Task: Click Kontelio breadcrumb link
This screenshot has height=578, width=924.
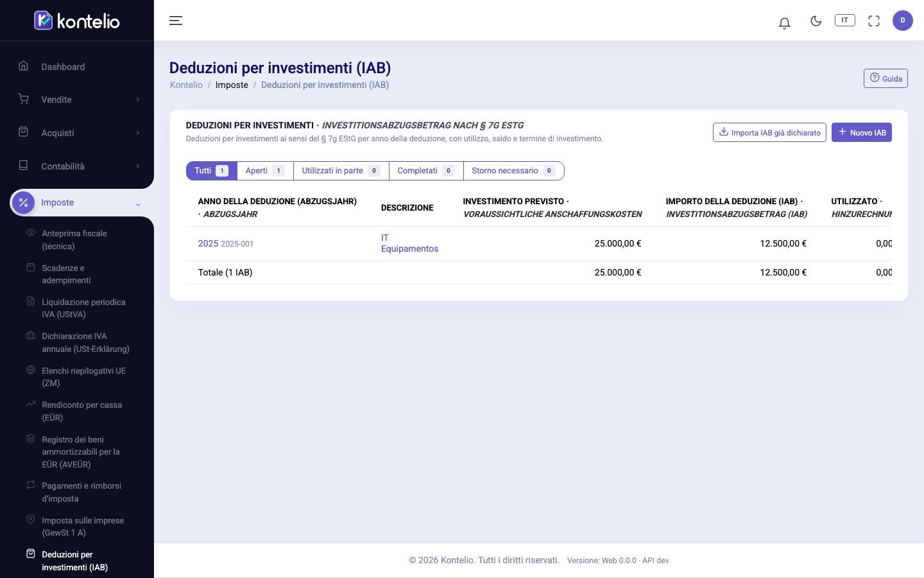Action: tap(186, 85)
